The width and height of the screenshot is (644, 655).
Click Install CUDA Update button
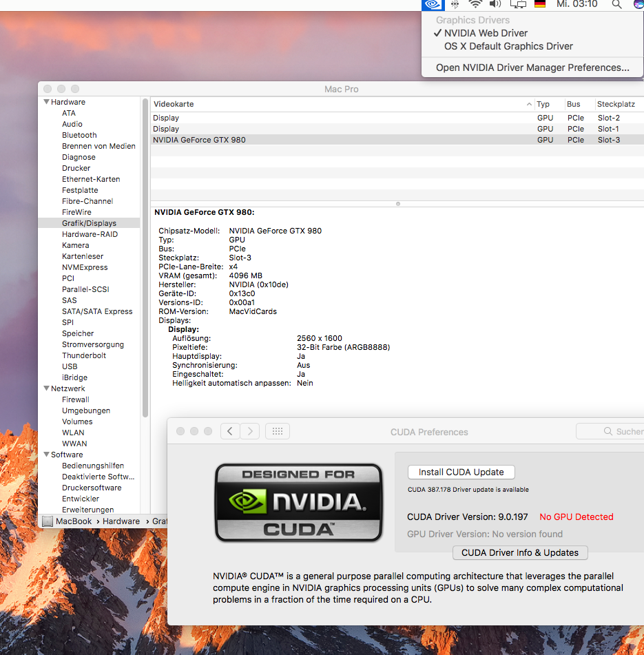click(461, 472)
